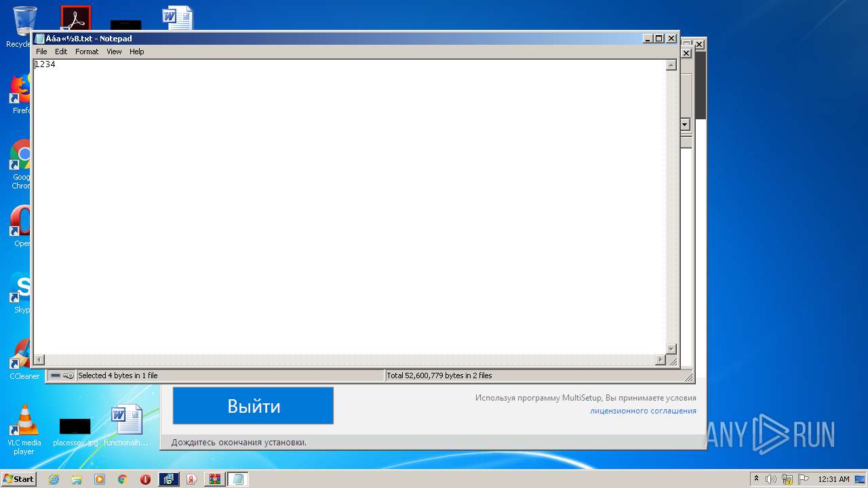The width and height of the screenshot is (868, 488).
Task: Minimize the Notepad window
Action: [x=648, y=39]
